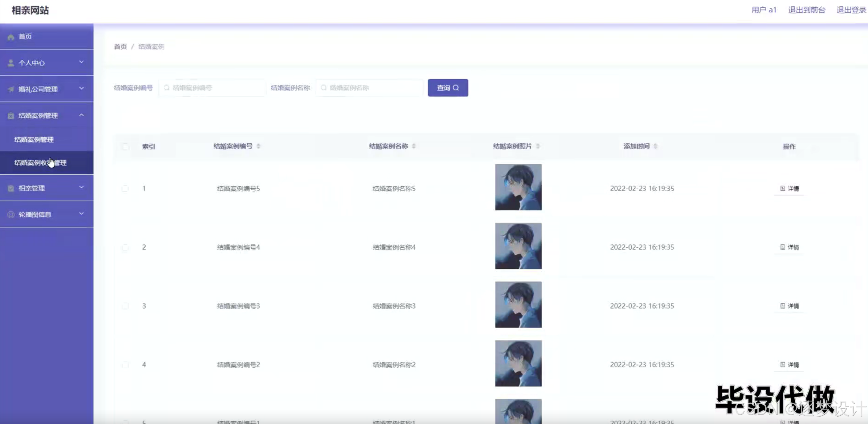Click the detail icon in row 结婚案例编号5
This screenshot has width=868, height=424.
pyautogui.click(x=783, y=188)
